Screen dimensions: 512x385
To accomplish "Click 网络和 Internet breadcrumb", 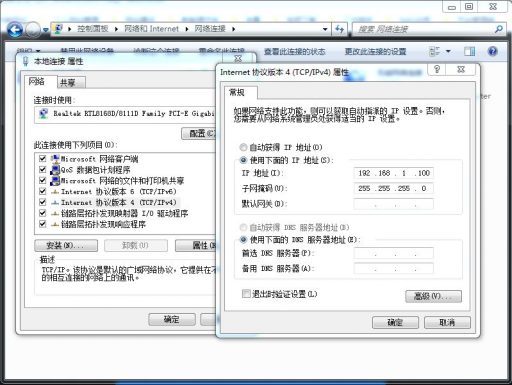I will [x=151, y=29].
